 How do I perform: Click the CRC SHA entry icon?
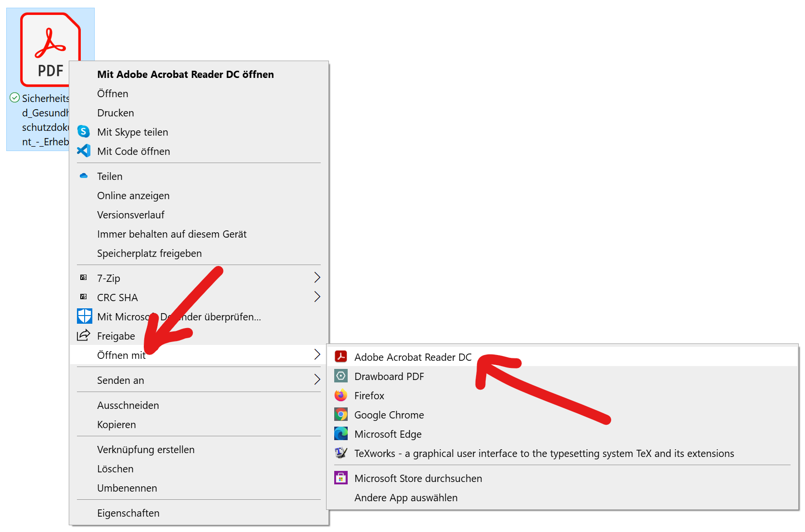click(x=84, y=297)
